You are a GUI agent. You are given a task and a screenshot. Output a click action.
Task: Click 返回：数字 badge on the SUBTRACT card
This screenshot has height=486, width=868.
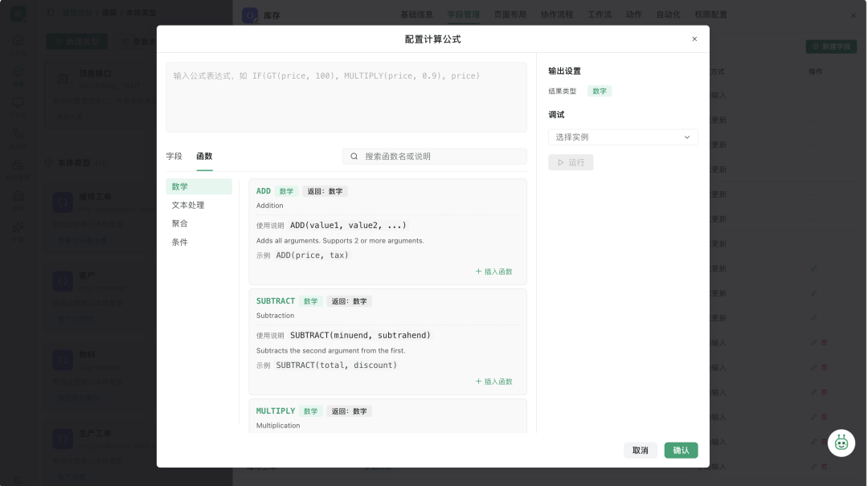349,301
